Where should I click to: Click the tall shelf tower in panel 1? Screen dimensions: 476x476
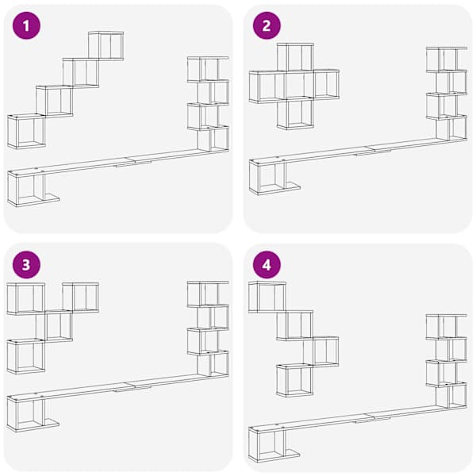point(208,104)
